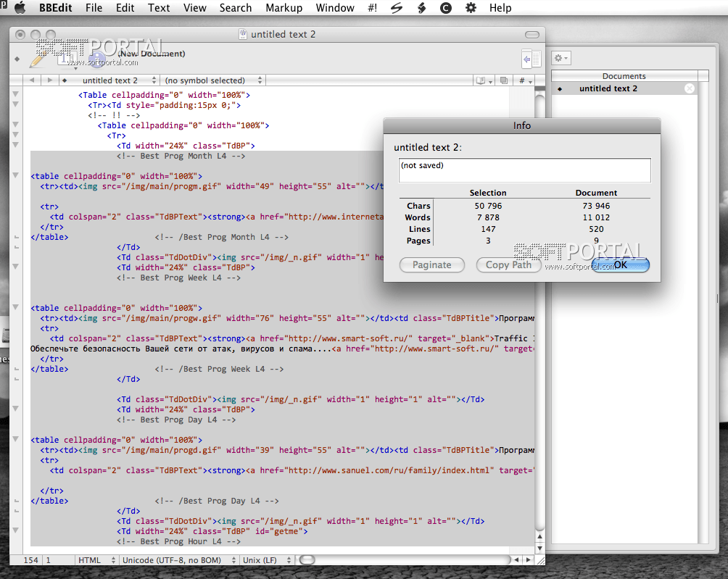The image size is (728, 579).
Task: Click the pencil document state icon
Action: (38, 59)
